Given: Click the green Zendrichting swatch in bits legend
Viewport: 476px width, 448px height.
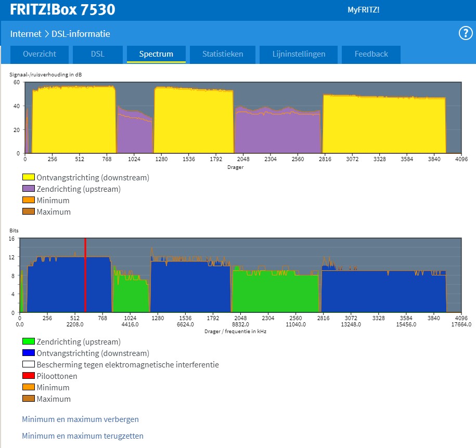Looking at the screenshot, I should (x=28, y=342).
